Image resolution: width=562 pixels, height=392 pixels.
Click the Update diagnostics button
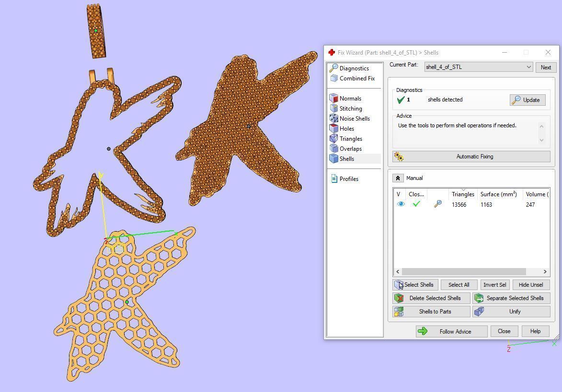528,100
